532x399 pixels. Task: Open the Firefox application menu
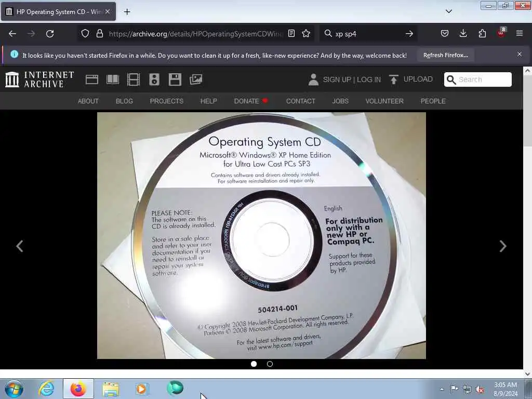click(x=520, y=33)
